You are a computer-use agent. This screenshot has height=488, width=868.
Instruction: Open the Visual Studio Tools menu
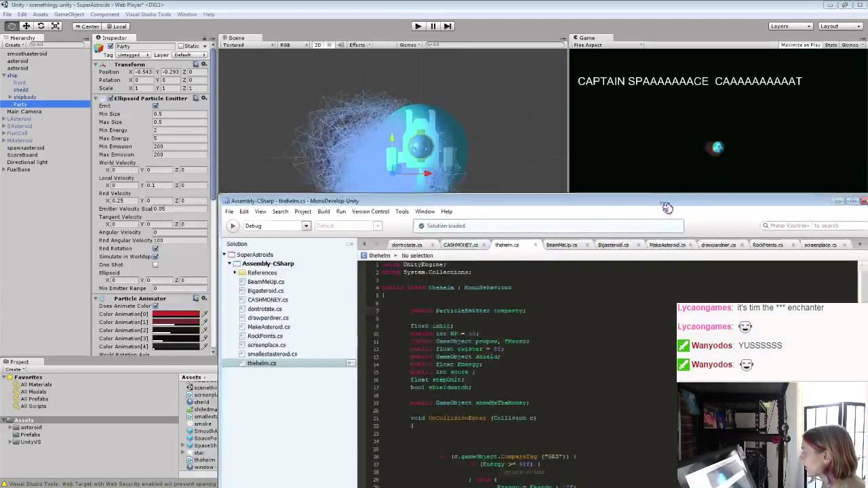[147, 14]
